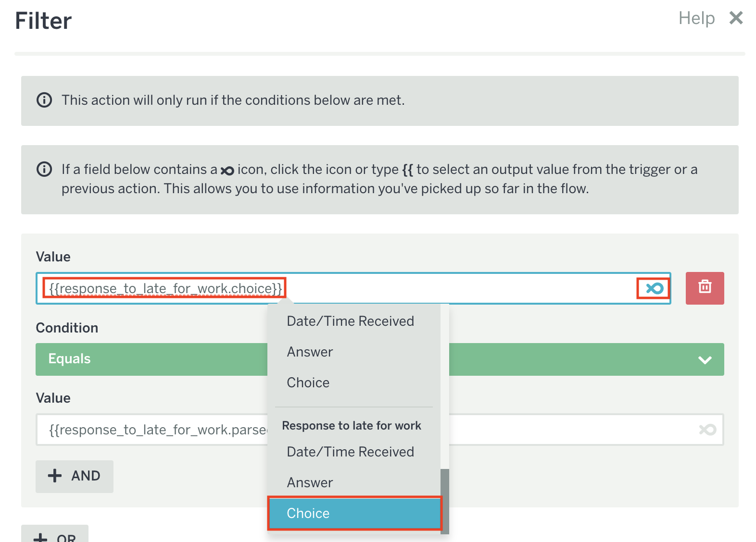The image size is (756, 542).
Task: Click info icon beside 'This action will only run'
Action: point(44,100)
